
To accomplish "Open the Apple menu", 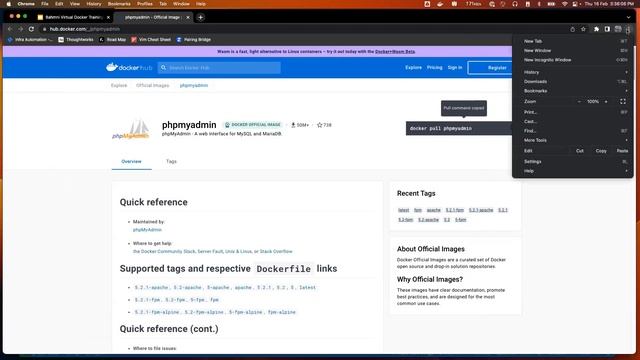I will (x=9, y=4).
